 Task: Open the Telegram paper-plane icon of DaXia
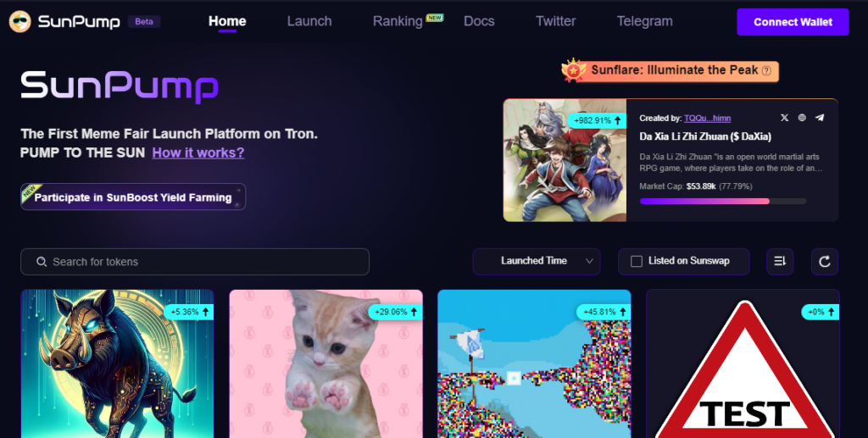click(x=820, y=118)
